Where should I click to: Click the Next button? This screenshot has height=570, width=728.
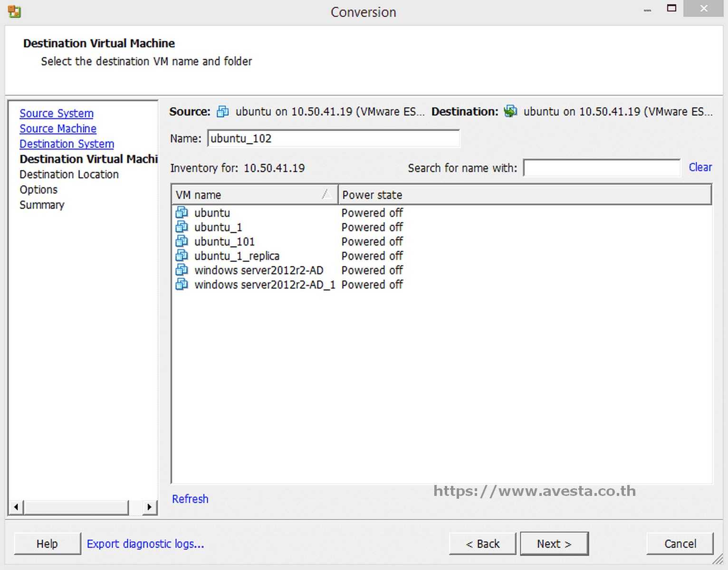(x=554, y=543)
